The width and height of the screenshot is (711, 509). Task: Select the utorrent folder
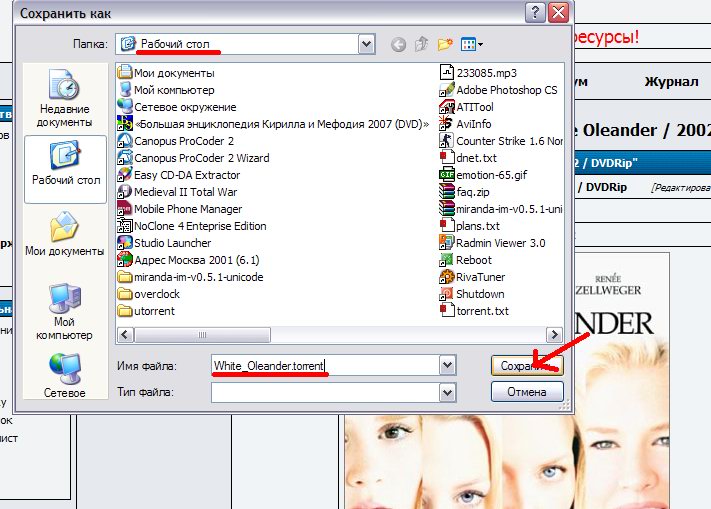coord(146,311)
